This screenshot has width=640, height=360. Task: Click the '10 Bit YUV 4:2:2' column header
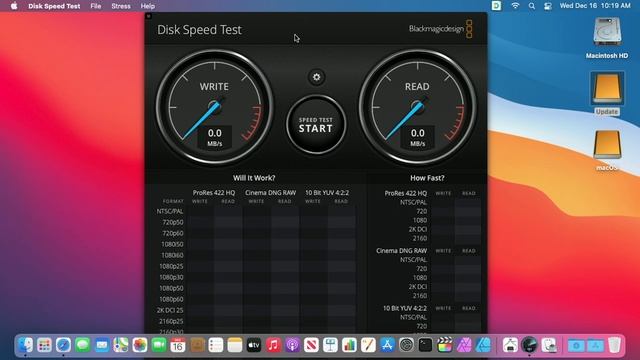click(327, 193)
